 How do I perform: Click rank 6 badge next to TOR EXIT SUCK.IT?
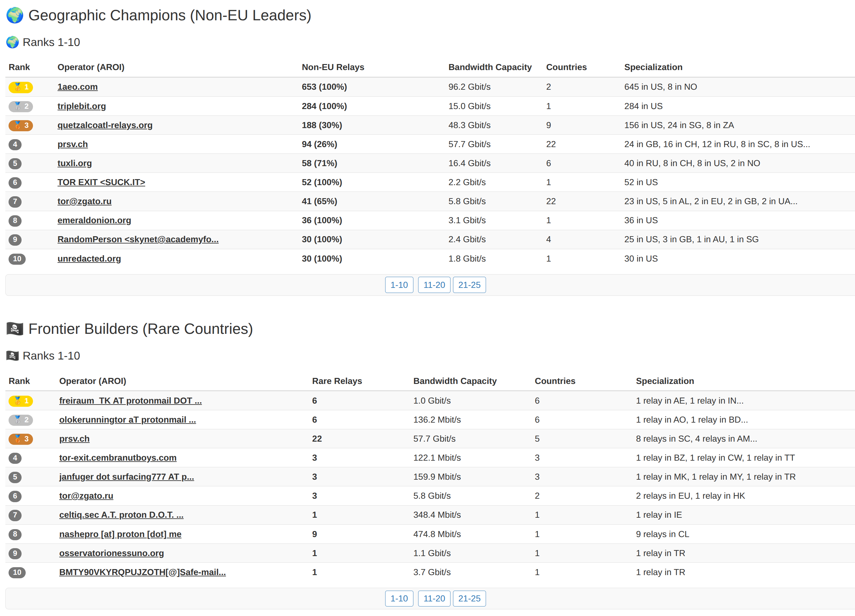point(15,183)
